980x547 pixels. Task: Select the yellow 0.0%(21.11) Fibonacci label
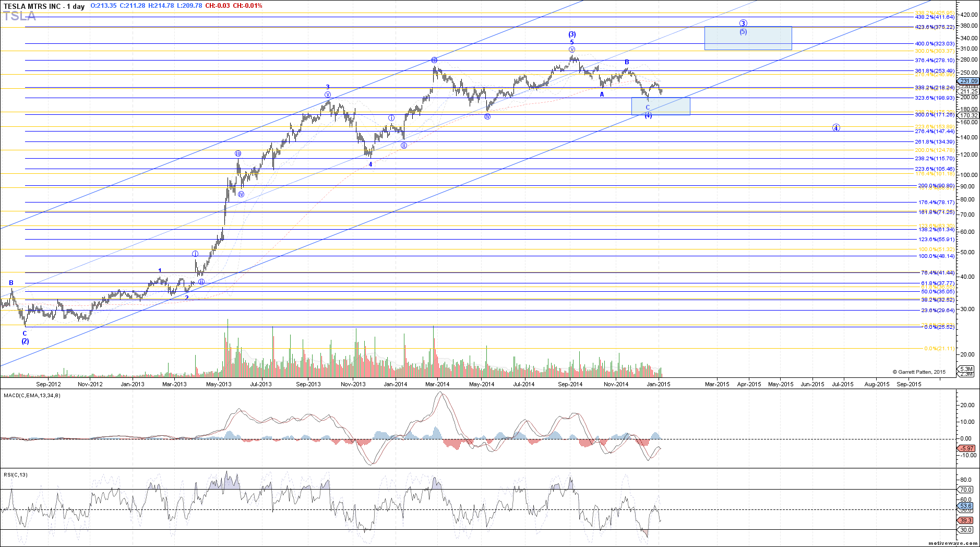click(939, 349)
